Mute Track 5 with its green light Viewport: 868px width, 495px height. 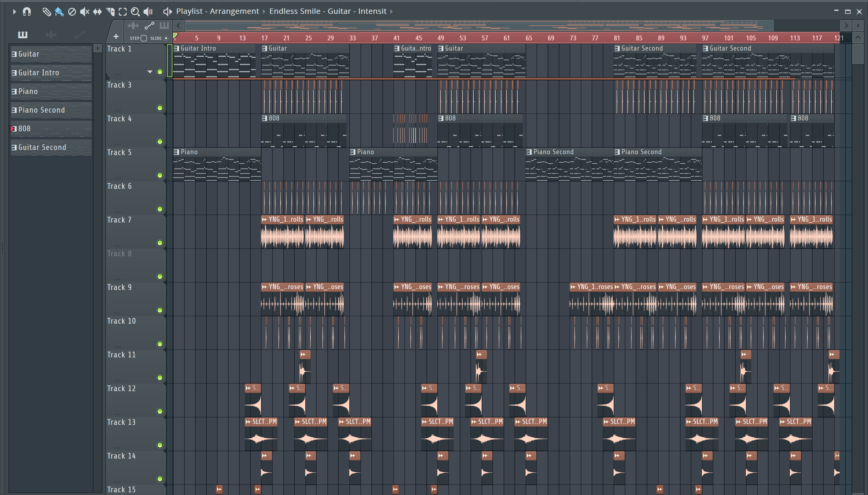159,176
